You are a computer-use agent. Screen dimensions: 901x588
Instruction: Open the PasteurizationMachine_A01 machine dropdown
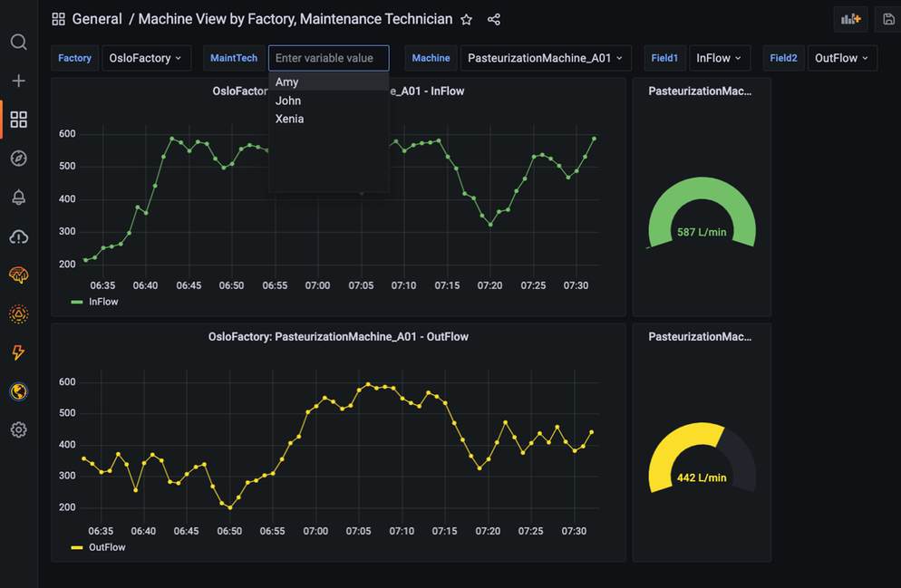[x=546, y=58]
